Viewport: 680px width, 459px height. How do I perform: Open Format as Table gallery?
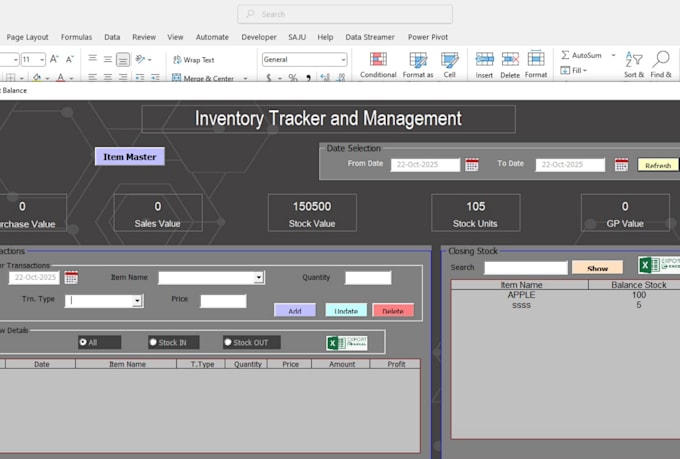[x=418, y=65]
